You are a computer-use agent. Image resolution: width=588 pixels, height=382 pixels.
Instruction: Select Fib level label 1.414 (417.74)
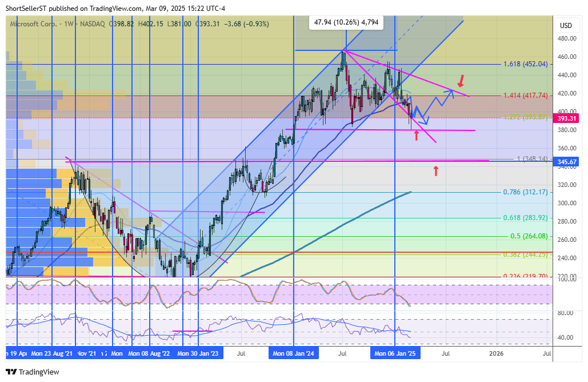[x=525, y=95]
